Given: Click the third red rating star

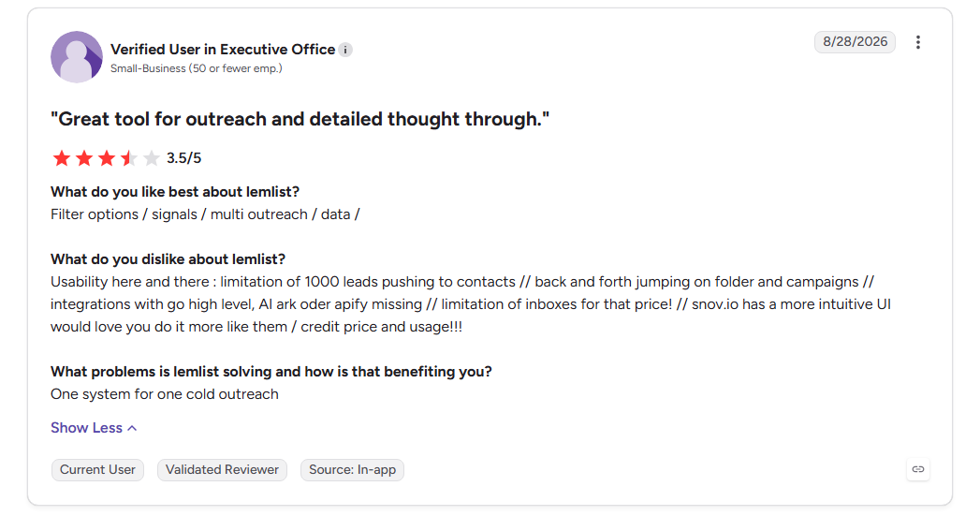Looking at the screenshot, I should pos(107,157).
